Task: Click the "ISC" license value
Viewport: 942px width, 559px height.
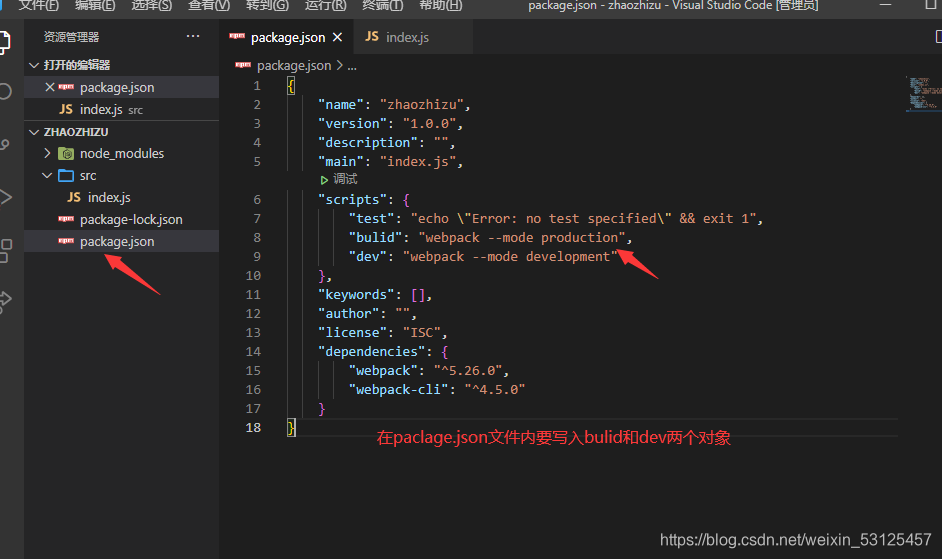Action: coord(422,332)
